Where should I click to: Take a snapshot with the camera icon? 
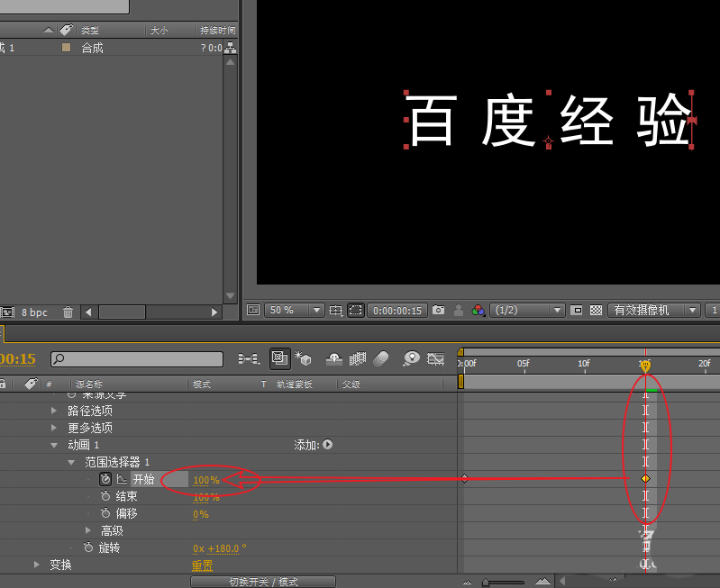click(439, 311)
